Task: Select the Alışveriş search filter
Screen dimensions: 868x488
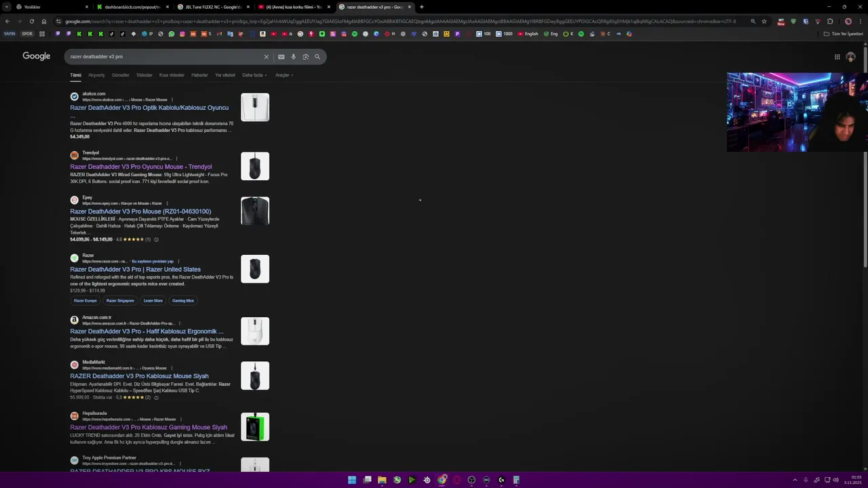Action: (96, 75)
